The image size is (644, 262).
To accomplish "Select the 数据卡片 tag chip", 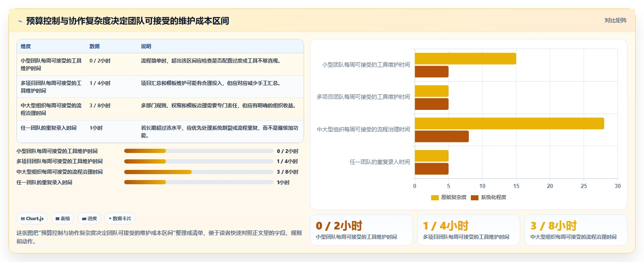I will click(x=120, y=218).
